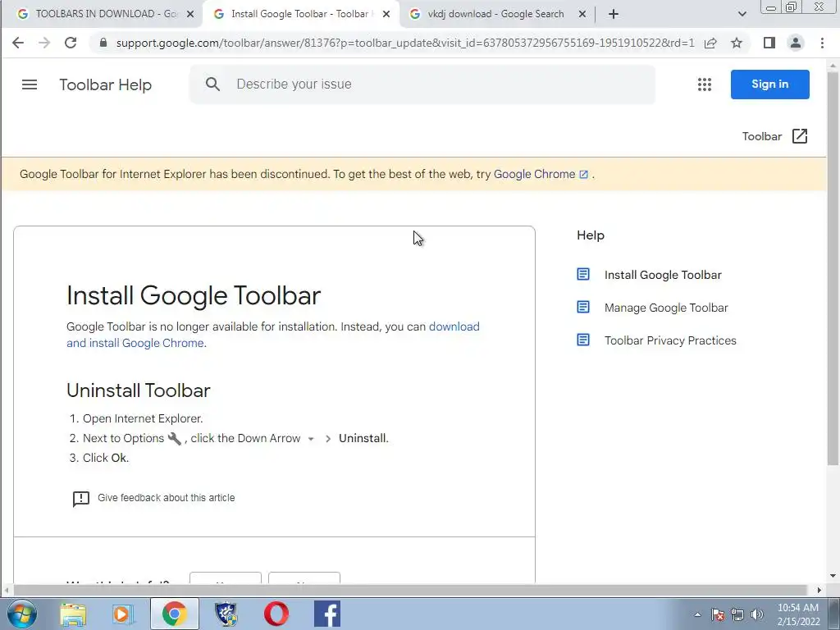
Task: Follow the download and install Google Chrome link
Action: tap(272, 335)
